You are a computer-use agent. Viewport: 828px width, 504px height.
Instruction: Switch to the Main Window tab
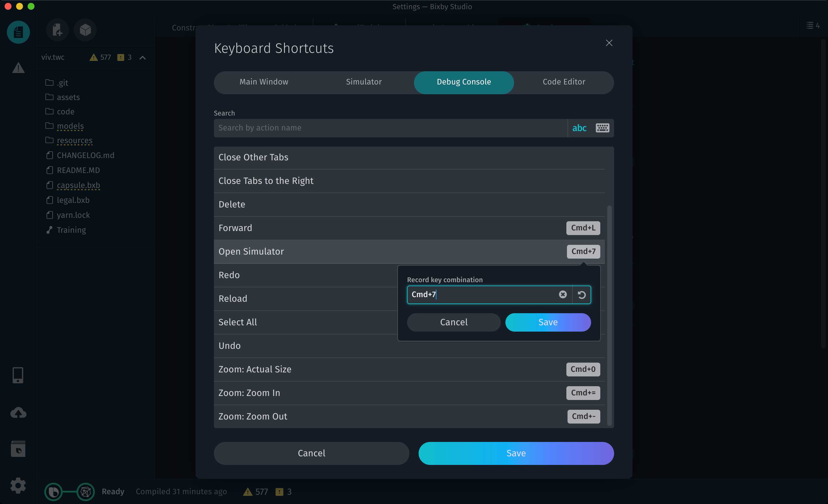(x=264, y=82)
